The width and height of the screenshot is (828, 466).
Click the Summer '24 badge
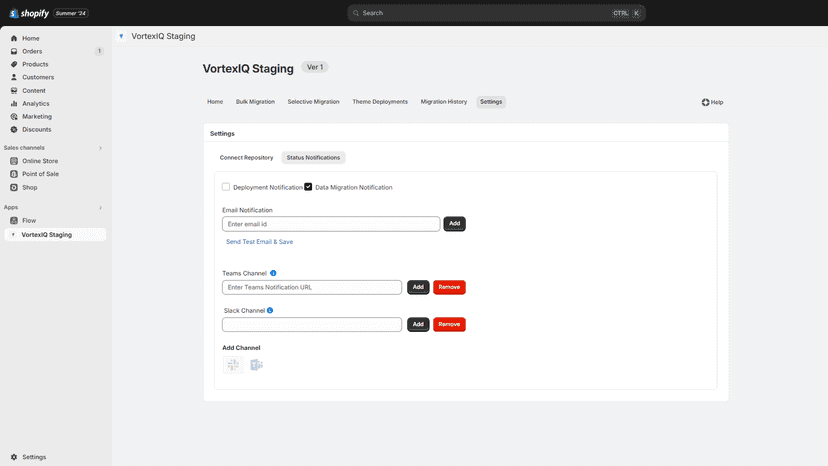tap(71, 13)
